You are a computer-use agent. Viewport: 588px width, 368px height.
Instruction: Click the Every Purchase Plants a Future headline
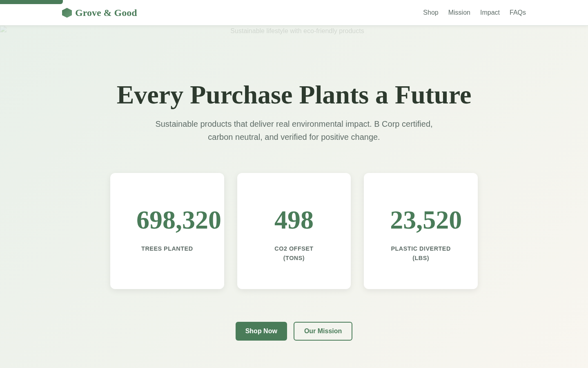click(294, 94)
